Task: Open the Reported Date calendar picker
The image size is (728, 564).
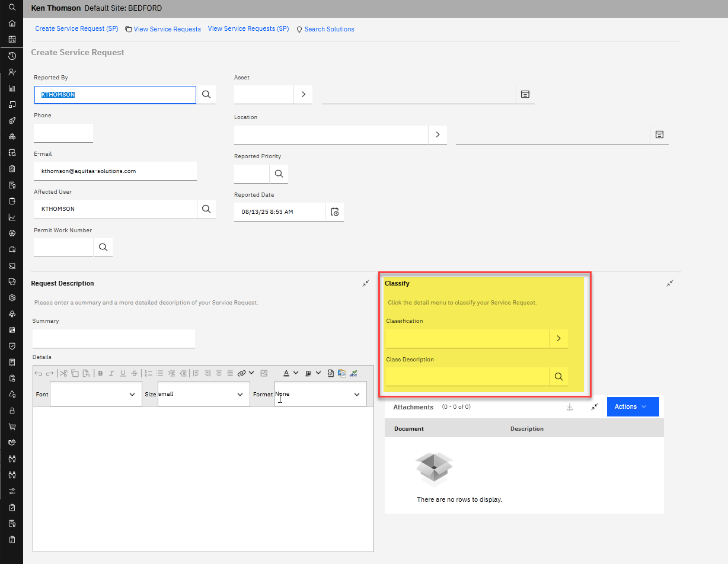Action: pyautogui.click(x=334, y=211)
